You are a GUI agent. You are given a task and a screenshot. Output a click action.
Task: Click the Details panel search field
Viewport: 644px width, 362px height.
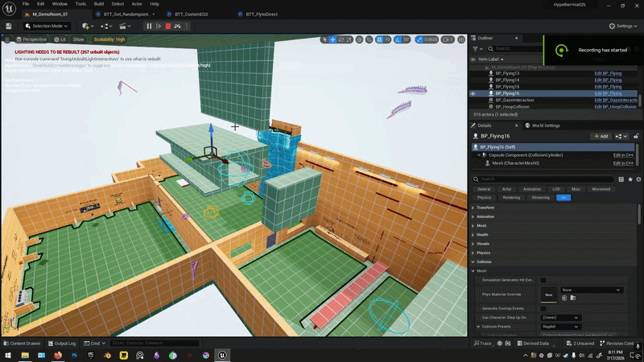(x=543, y=179)
